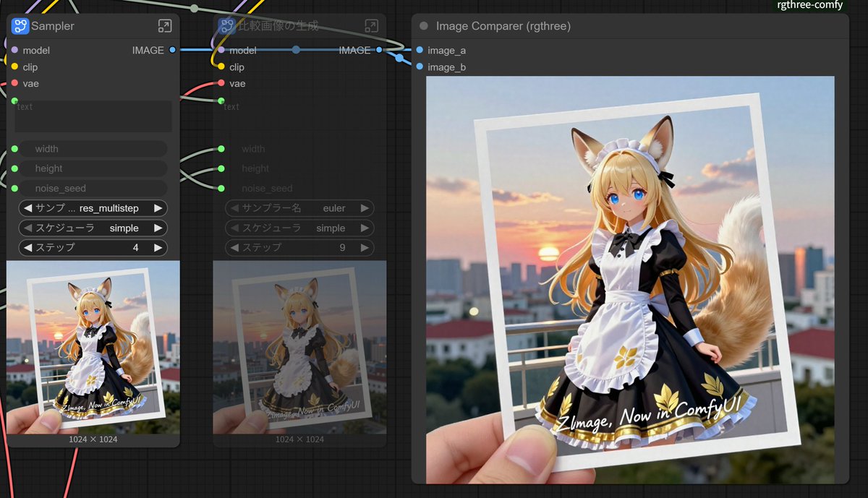
Task: Click the Sampler noise_seed input socket
Action: point(14,188)
